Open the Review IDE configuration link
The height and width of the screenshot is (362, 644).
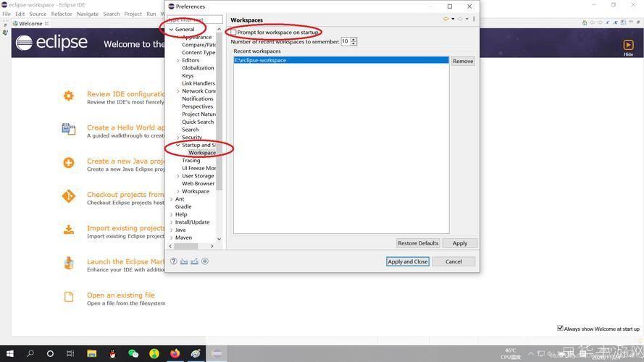[x=125, y=94]
